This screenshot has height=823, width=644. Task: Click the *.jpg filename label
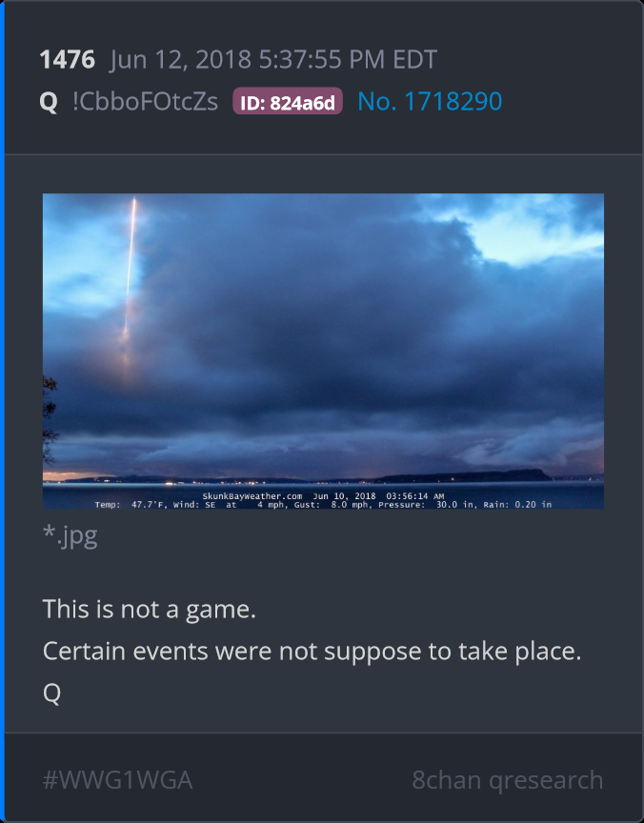click(70, 536)
